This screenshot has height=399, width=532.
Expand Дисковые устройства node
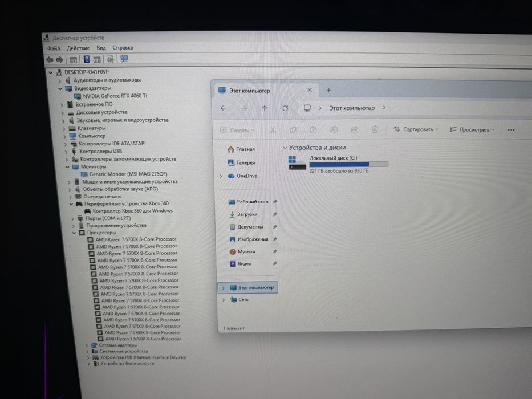[62, 113]
